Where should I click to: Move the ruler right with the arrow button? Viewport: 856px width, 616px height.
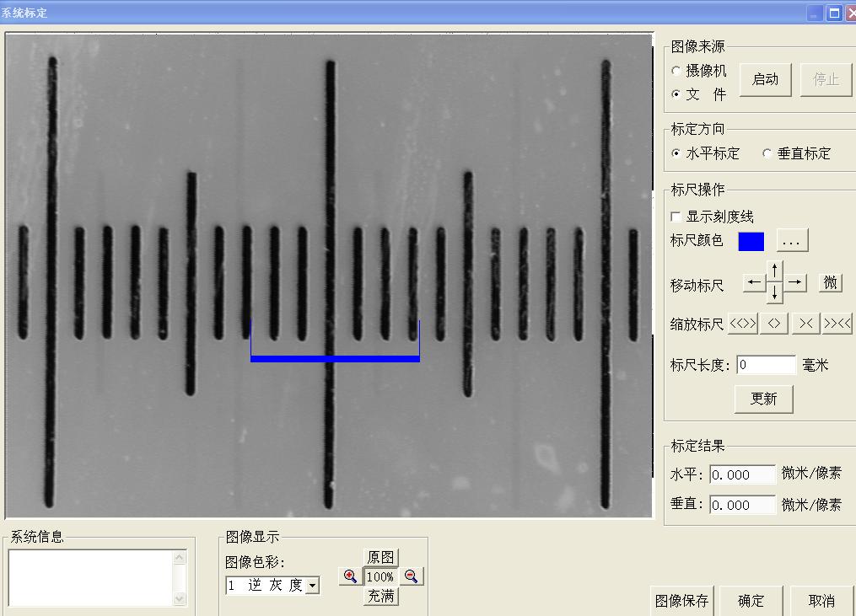pyautogui.click(x=796, y=283)
